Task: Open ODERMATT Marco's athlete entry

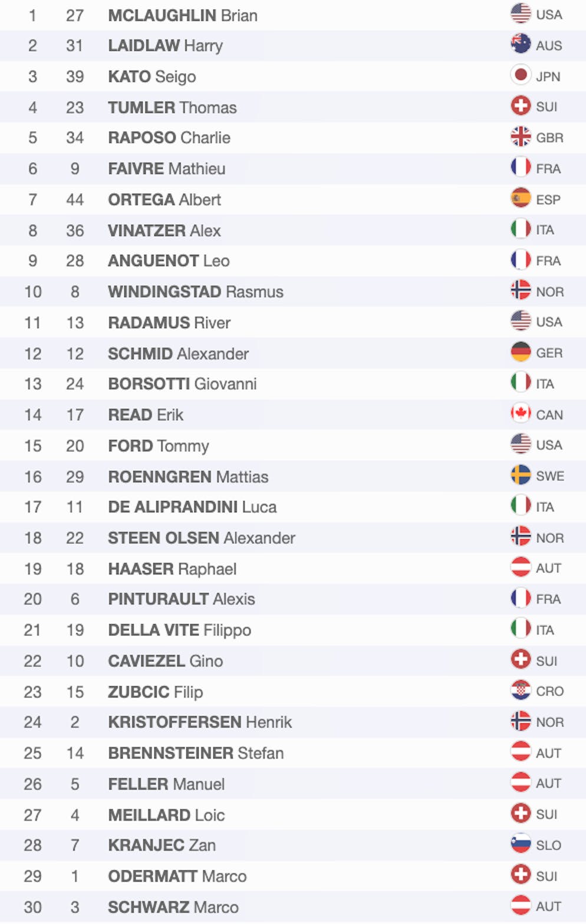Action: pos(177,876)
